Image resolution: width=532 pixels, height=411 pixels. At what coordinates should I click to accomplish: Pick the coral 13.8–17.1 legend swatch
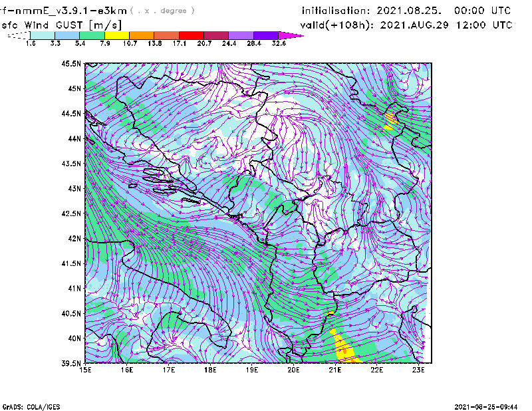[167, 35]
